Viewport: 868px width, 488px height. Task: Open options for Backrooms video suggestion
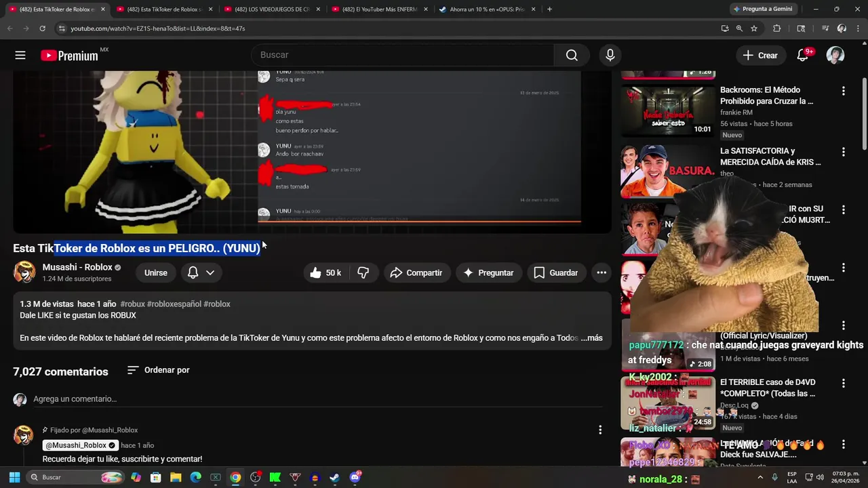pyautogui.click(x=844, y=91)
